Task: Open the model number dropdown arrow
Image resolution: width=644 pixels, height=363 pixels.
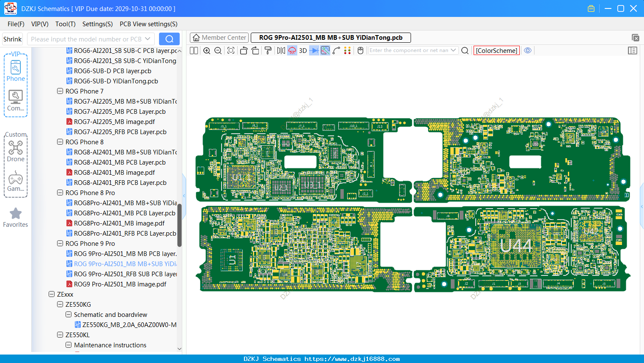Action: (148, 39)
